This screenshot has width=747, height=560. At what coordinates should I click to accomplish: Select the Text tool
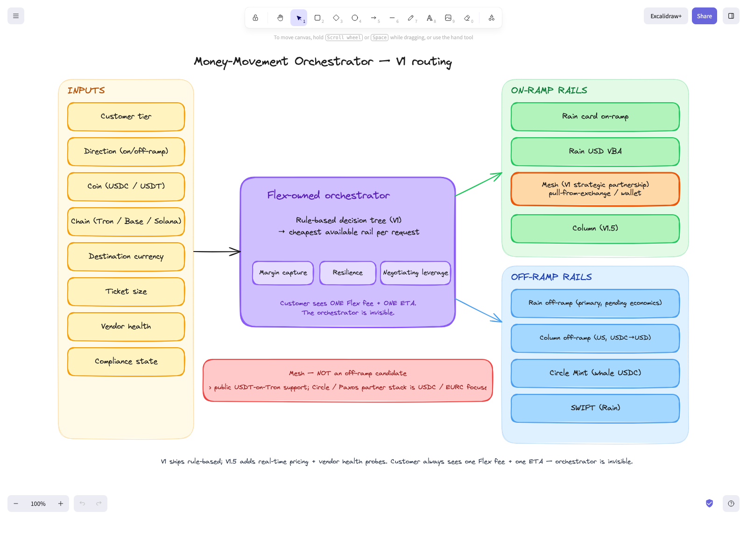pos(430,18)
